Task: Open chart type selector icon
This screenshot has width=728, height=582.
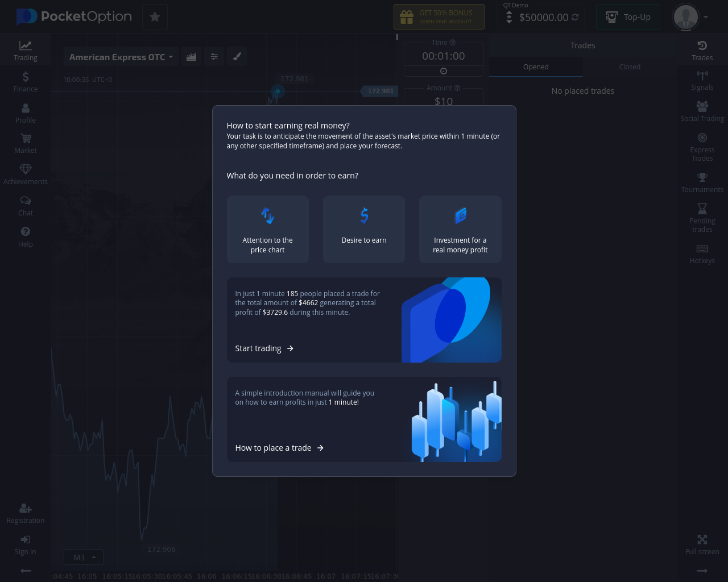Action: [x=192, y=56]
